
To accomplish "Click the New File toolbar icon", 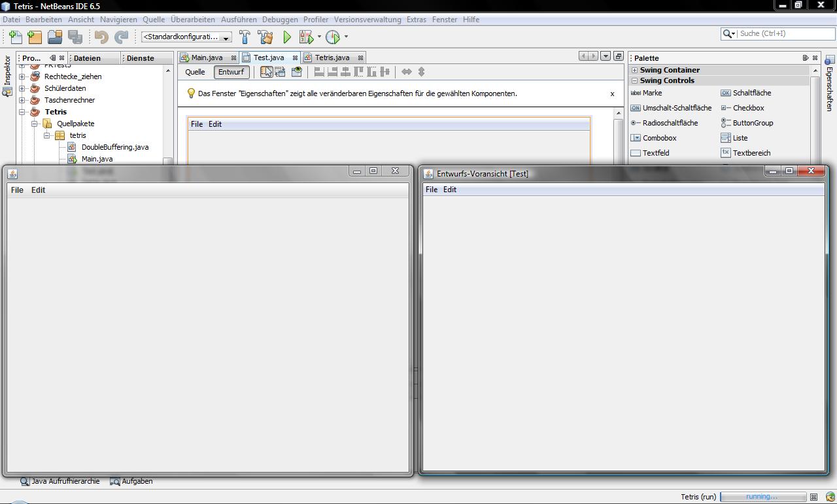I will tap(16, 37).
